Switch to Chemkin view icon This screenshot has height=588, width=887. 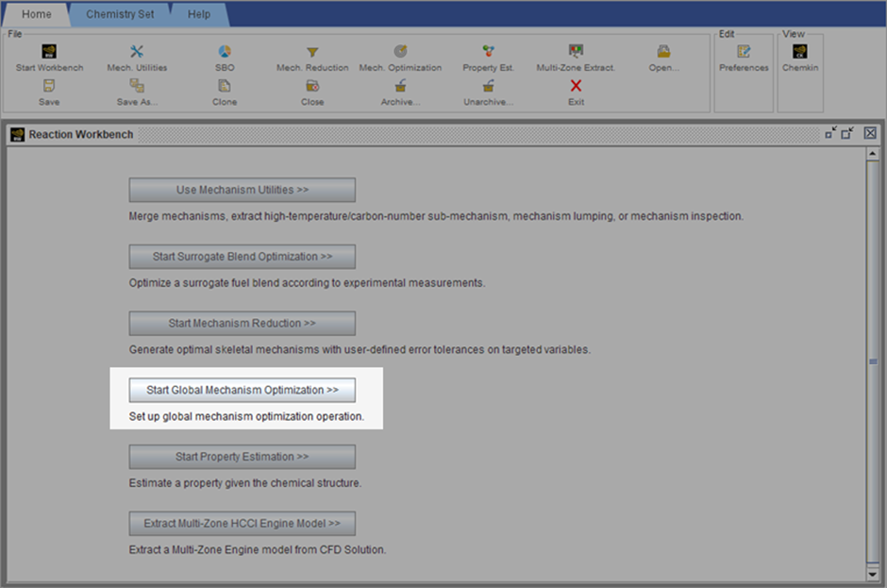coord(800,52)
